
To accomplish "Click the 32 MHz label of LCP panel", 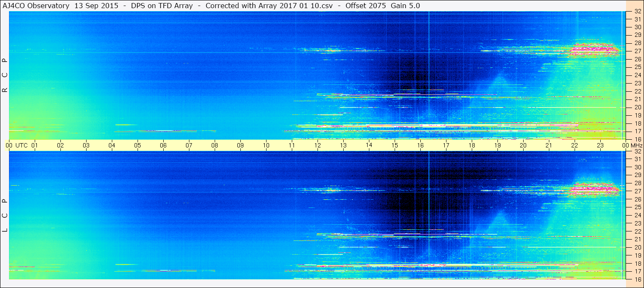I will coord(637,151).
